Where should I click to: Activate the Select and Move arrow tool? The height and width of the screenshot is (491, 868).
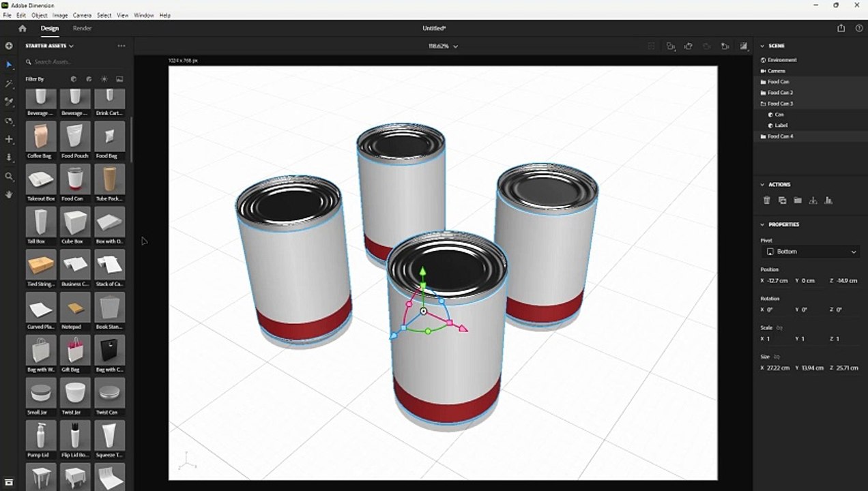pos(9,65)
